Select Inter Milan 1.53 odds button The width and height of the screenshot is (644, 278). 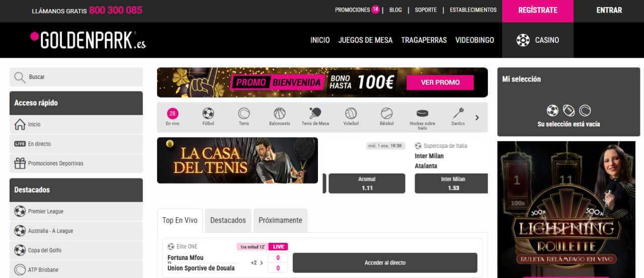(x=451, y=183)
